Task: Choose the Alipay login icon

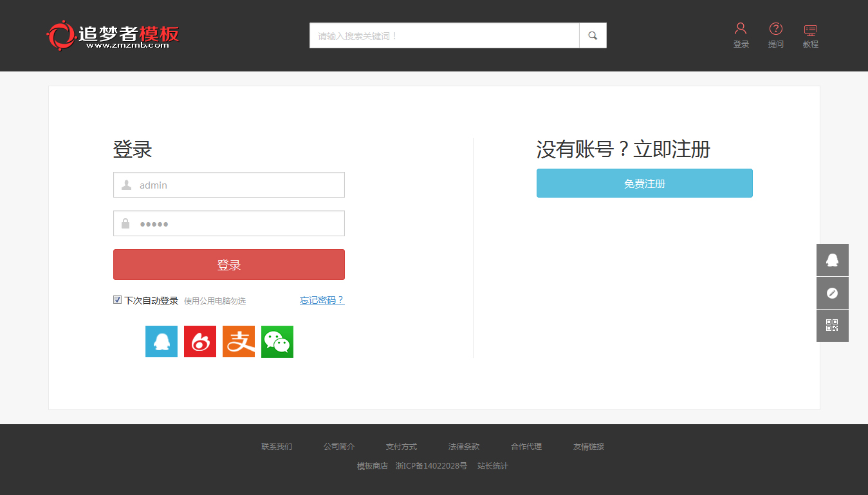Action: click(239, 341)
